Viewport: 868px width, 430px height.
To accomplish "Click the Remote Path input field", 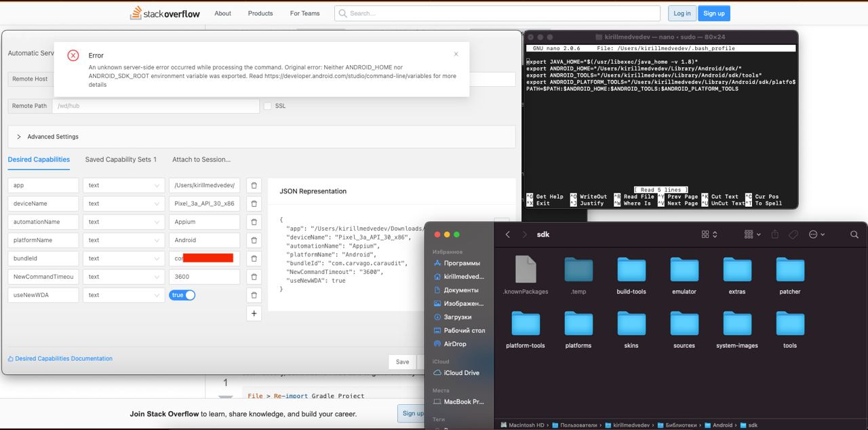I will 156,106.
